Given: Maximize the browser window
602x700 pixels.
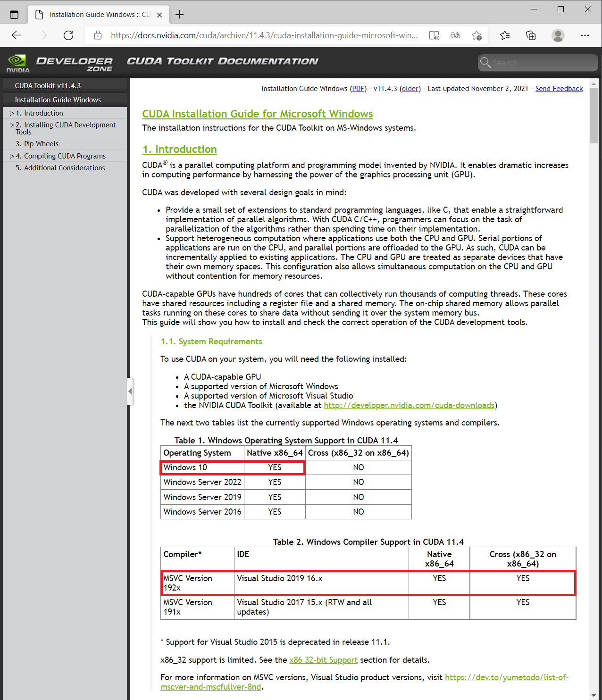Looking at the screenshot, I should (560, 9).
